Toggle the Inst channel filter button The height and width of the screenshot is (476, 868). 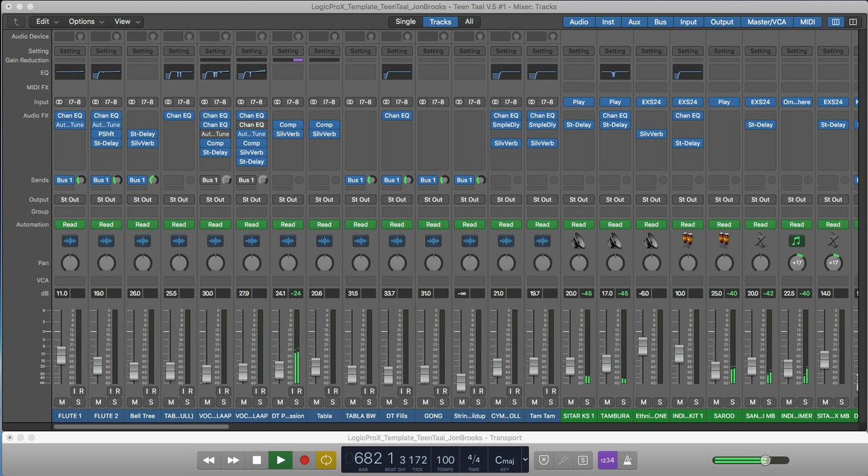click(x=608, y=22)
